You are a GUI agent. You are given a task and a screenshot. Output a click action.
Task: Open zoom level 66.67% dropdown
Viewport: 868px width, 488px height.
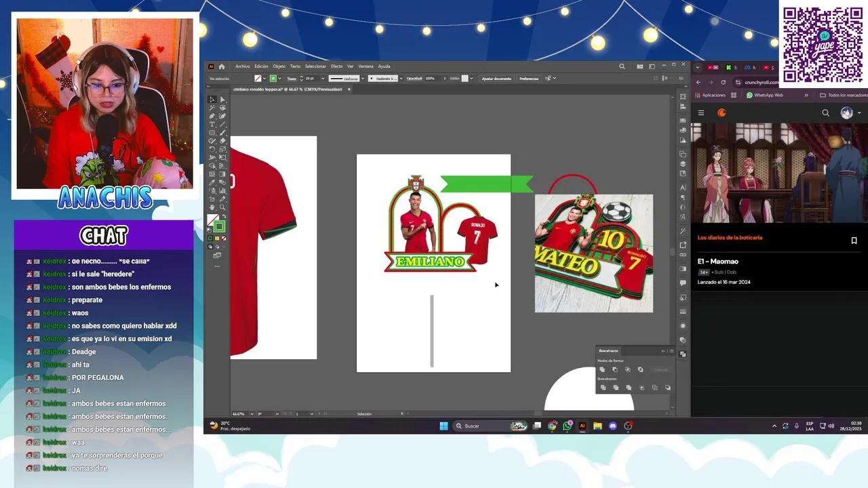click(x=252, y=413)
